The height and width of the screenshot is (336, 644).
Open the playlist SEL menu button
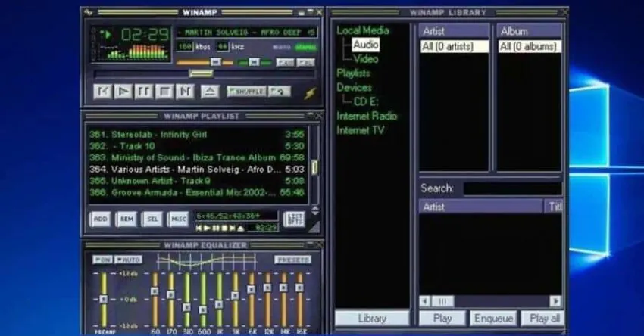pyautogui.click(x=152, y=219)
